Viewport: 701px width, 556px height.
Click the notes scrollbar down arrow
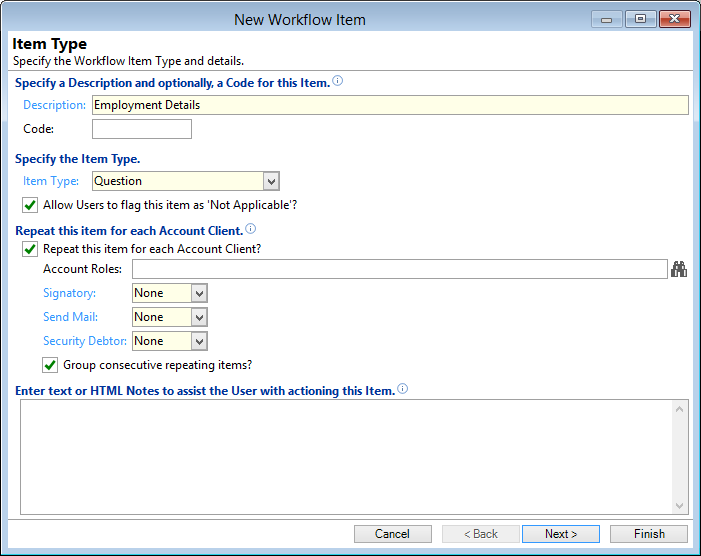click(x=680, y=506)
